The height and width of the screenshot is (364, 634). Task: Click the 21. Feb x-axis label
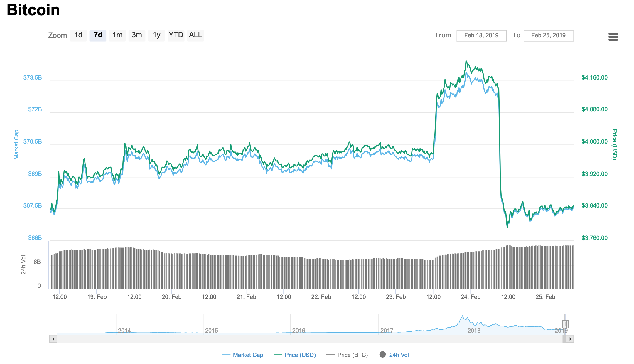point(247,297)
